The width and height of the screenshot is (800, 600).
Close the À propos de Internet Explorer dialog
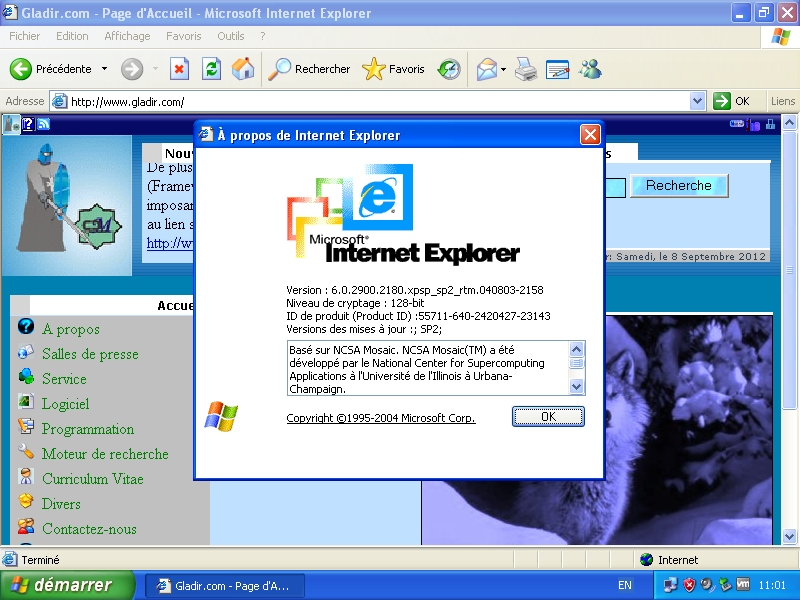[590, 135]
